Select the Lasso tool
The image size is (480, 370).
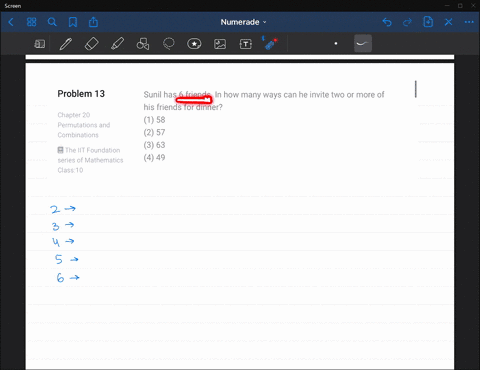pos(169,44)
